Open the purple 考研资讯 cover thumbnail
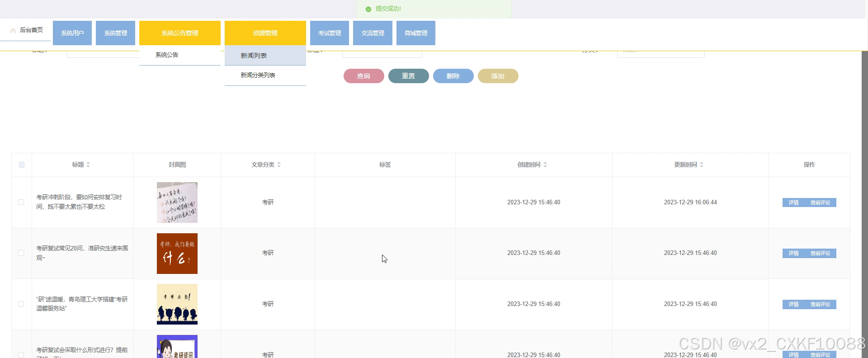 (177, 346)
